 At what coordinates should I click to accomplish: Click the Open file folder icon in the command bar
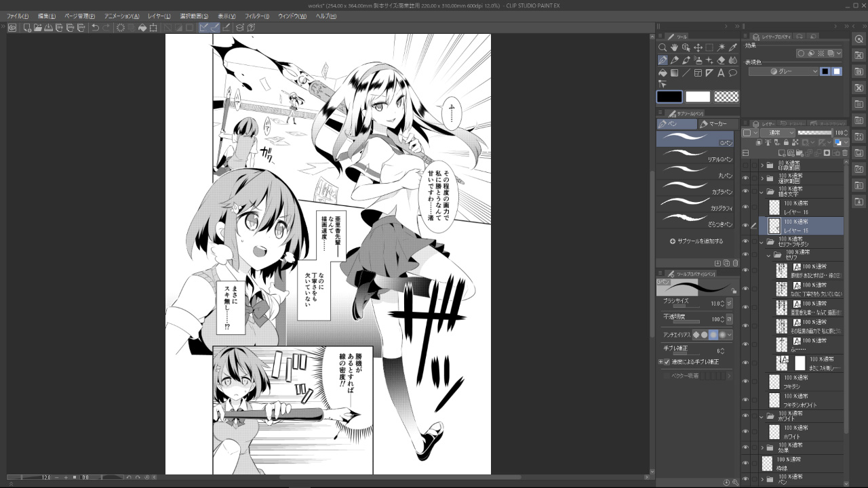click(38, 28)
